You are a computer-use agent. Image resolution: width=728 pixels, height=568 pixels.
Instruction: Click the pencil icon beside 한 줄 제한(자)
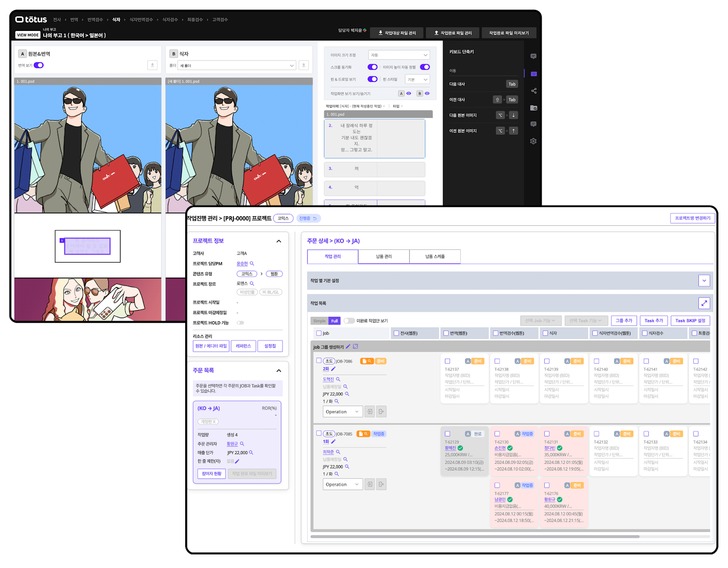coord(237,461)
